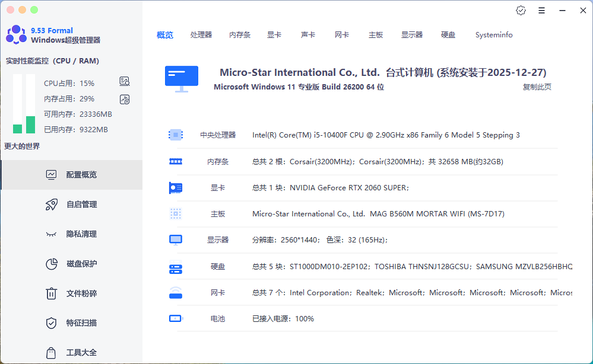The height and width of the screenshot is (364, 593).
Task: Click the CPU monitor detail icon beside CPU占用
Action: click(x=124, y=81)
